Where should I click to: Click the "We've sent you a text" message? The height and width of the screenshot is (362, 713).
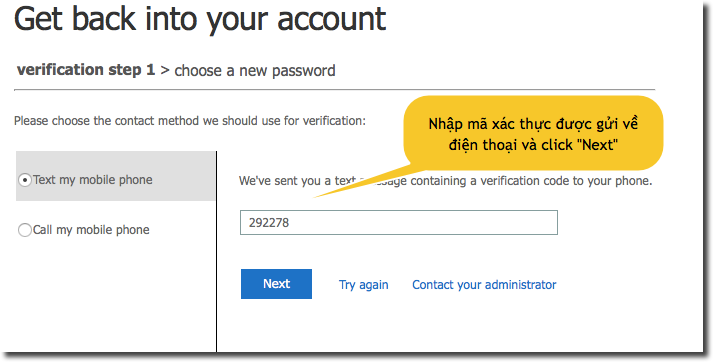(x=446, y=181)
